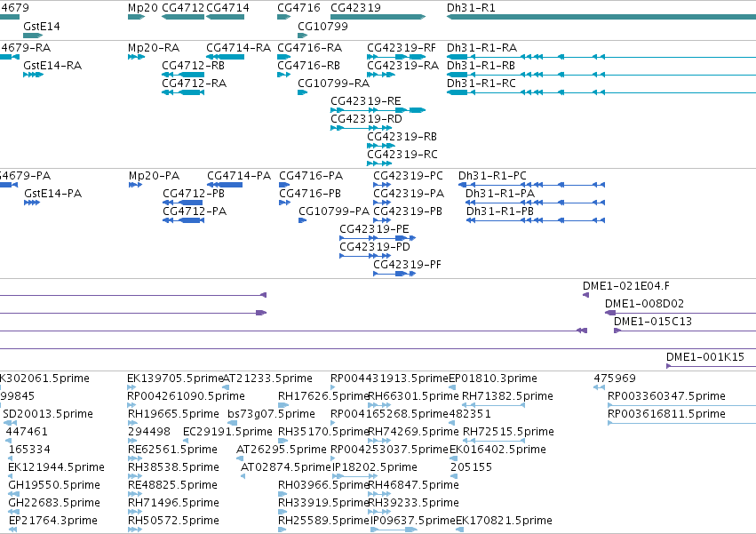Select the CG4716-RB transcript
The image size is (756, 534).
point(308,66)
